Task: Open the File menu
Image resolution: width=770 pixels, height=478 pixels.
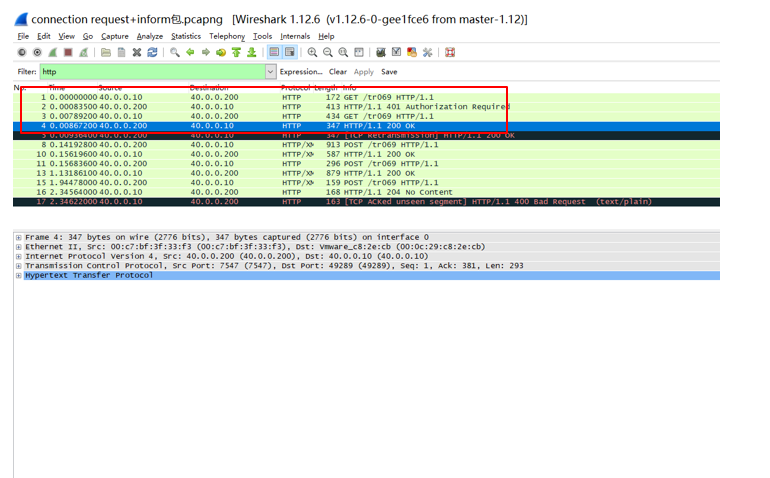Action: [23, 36]
